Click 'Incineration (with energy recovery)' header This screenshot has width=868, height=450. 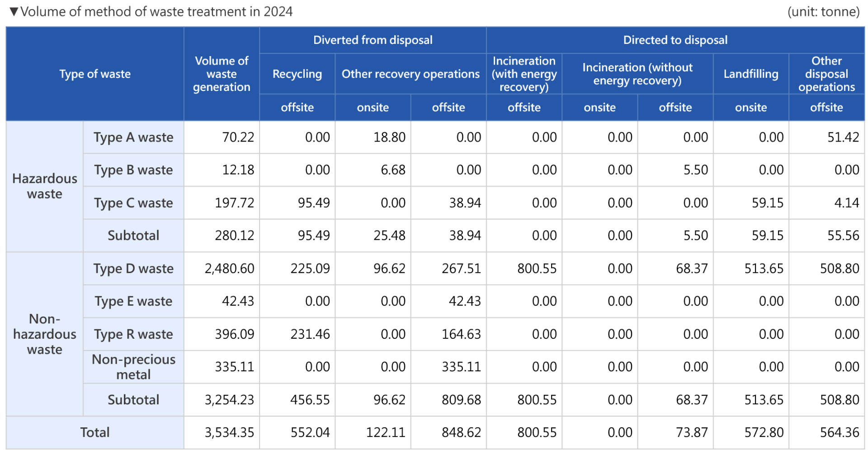[524, 74]
